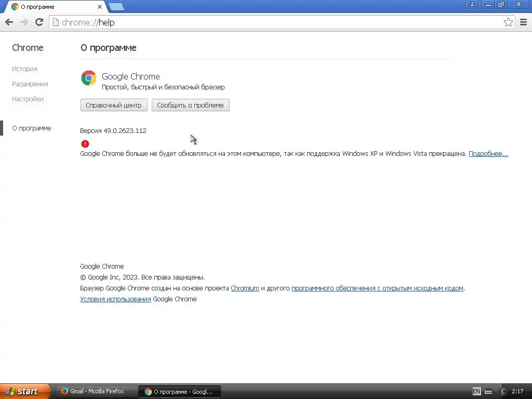Click the Сообщить о проблеме button
Image resolution: width=532 pixels, height=399 pixels.
(190, 105)
